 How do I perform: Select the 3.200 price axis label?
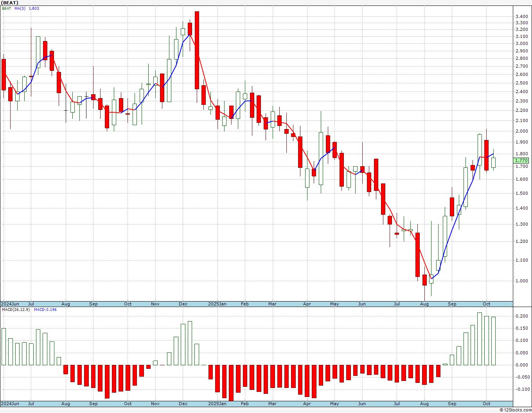[x=522, y=29]
